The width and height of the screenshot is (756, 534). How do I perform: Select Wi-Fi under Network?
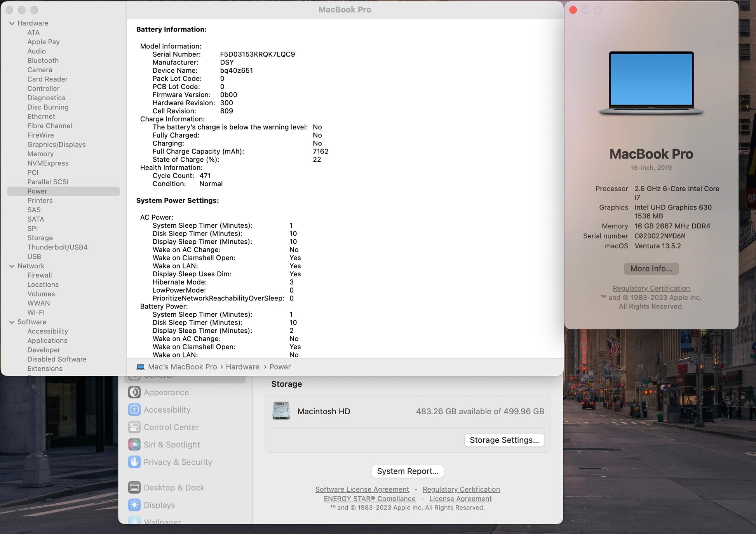36,312
